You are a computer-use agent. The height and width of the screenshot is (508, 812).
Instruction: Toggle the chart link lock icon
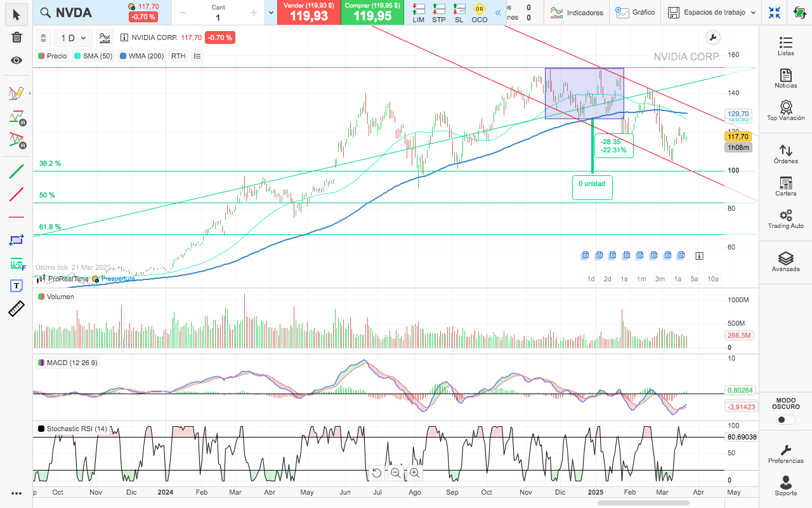click(x=43, y=38)
